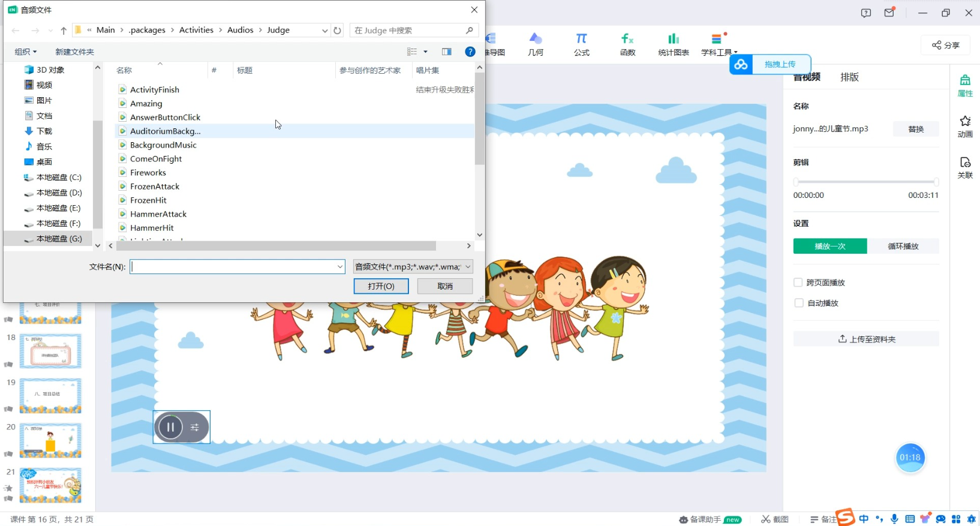
Task: Open the 几何 geometry tool
Action: pyautogui.click(x=536, y=45)
